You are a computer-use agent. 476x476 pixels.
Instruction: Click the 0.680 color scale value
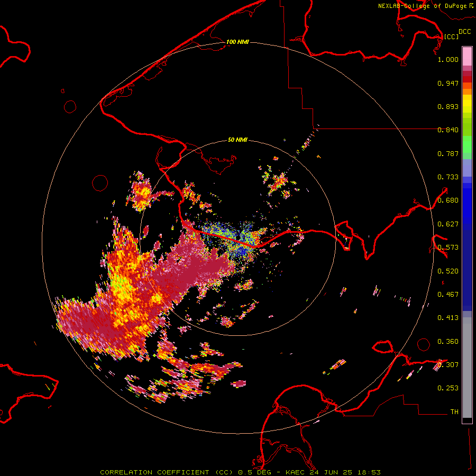448,200
